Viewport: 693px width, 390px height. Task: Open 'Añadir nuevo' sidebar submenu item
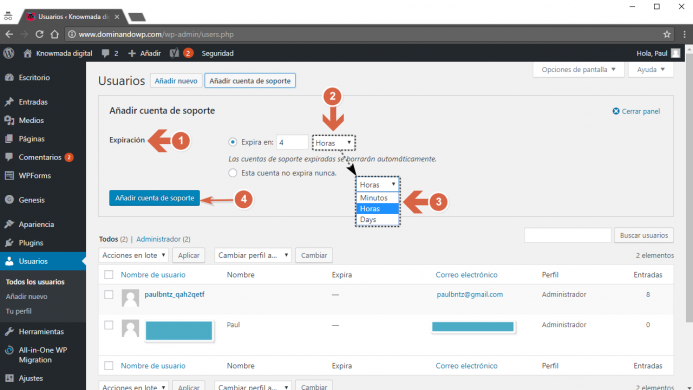(27, 296)
